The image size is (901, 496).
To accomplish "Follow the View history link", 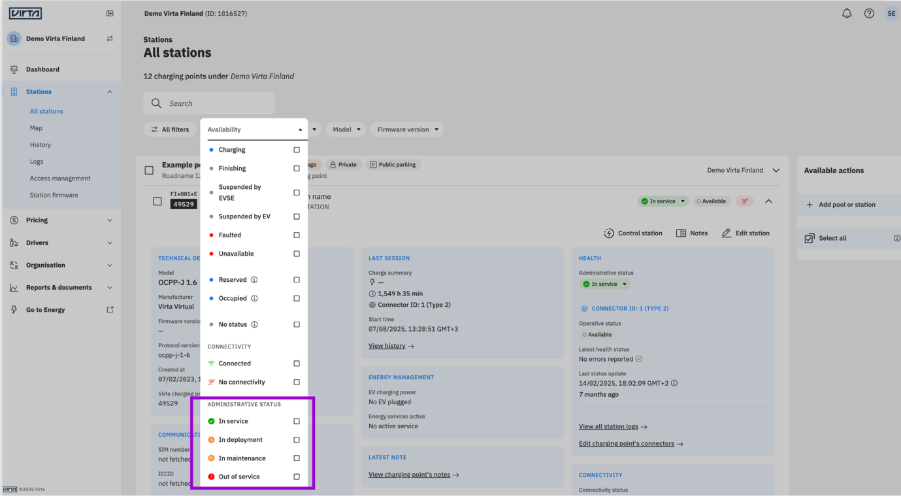I will click(391, 346).
